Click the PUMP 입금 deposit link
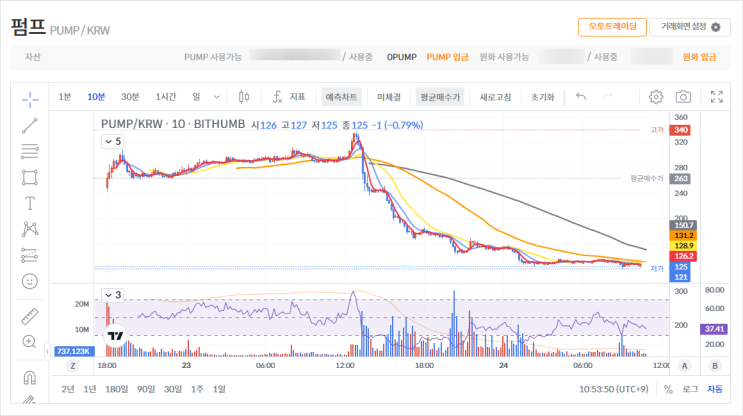 [x=447, y=58]
